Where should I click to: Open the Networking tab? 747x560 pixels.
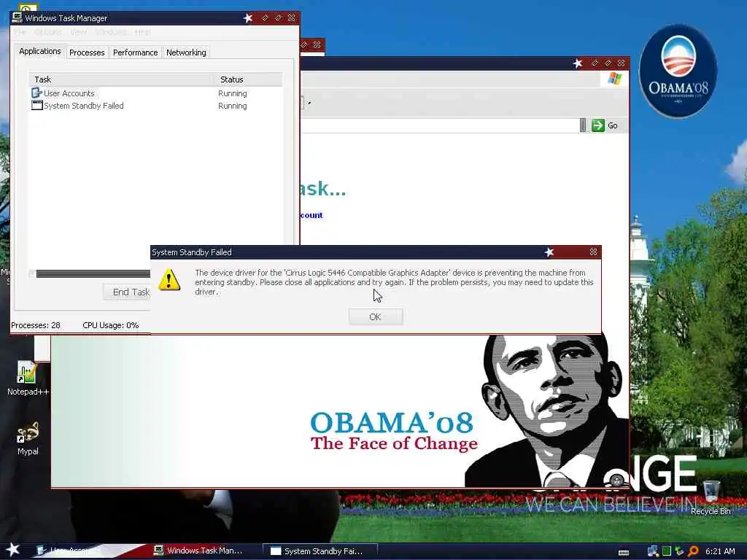pos(186,52)
